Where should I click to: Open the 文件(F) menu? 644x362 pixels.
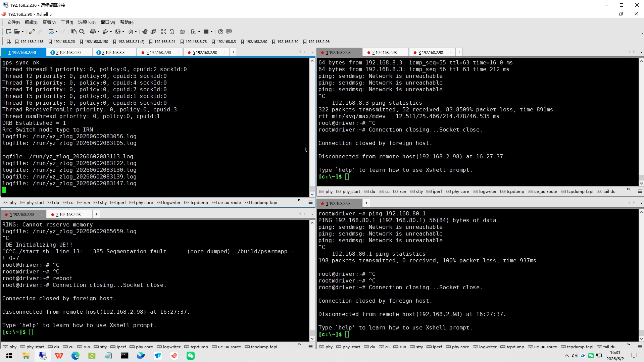point(13,22)
